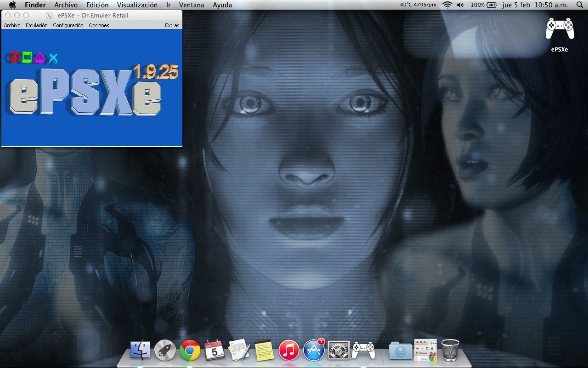Zoom the ePSXe window with the third button
This screenshot has width=588, height=368.
[x=26, y=15]
